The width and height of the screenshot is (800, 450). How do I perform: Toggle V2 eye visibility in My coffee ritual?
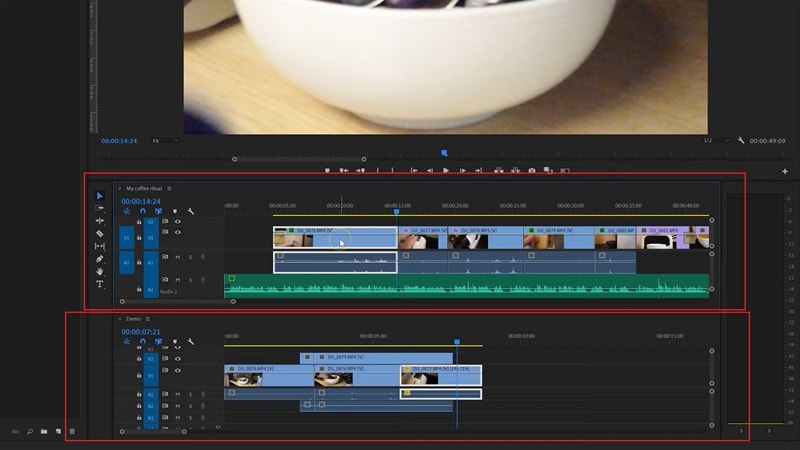click(x=178, y=222)
